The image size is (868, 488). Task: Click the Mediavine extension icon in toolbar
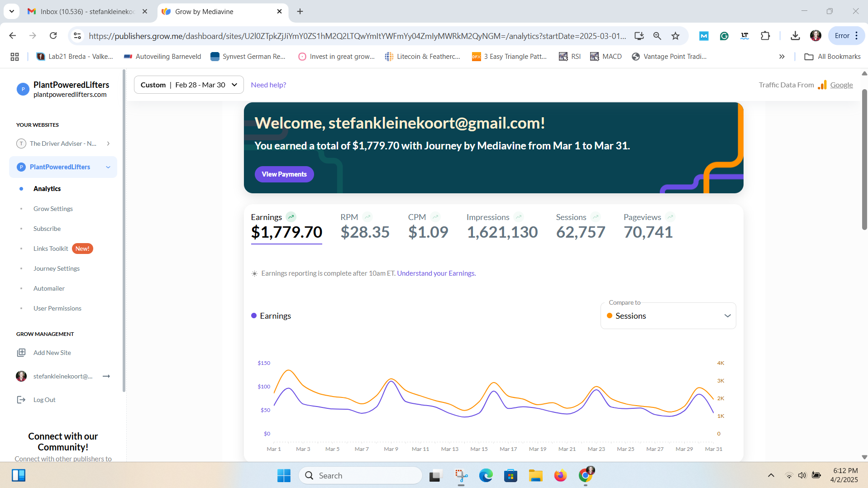click(x=704, y=36)
